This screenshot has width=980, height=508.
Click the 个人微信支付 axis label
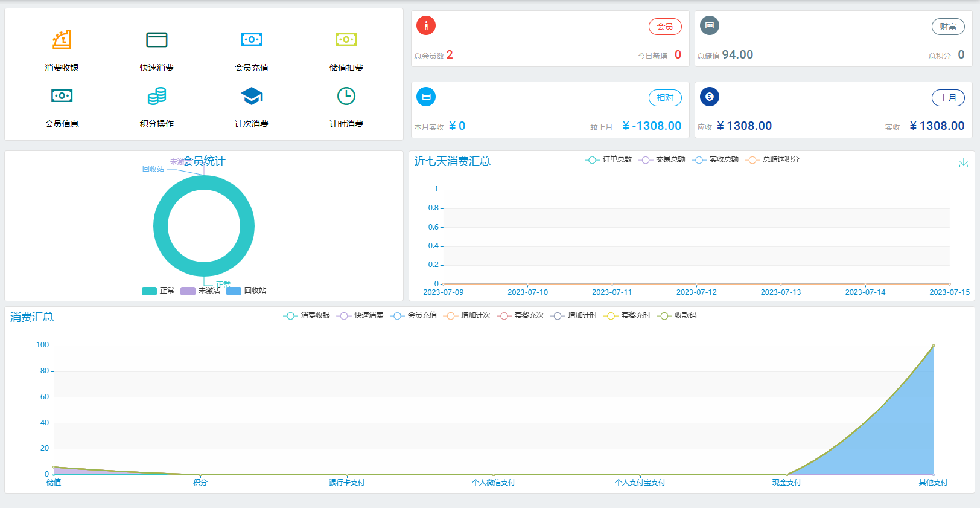coord(494,483)
